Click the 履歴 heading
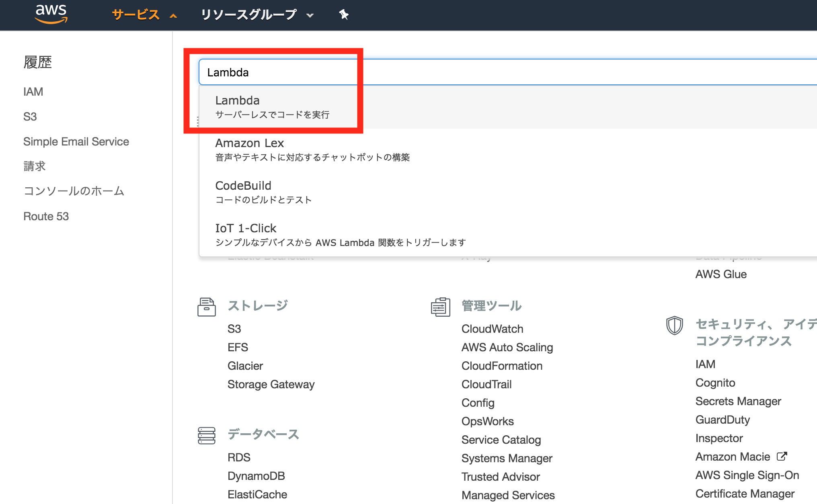 (37, 62)
